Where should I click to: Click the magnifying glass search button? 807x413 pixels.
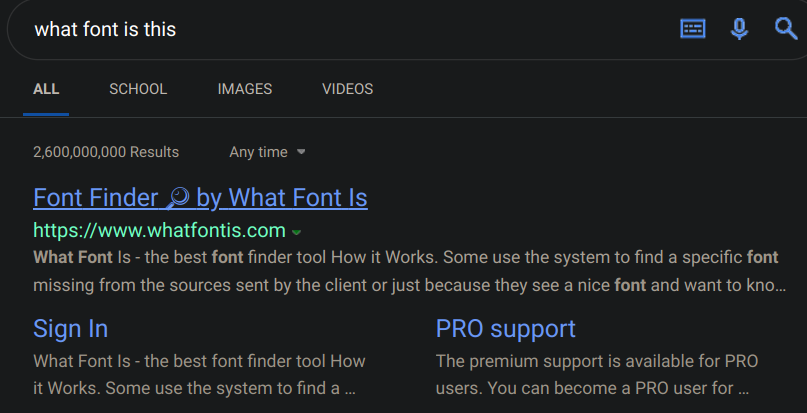click(786, 29)
